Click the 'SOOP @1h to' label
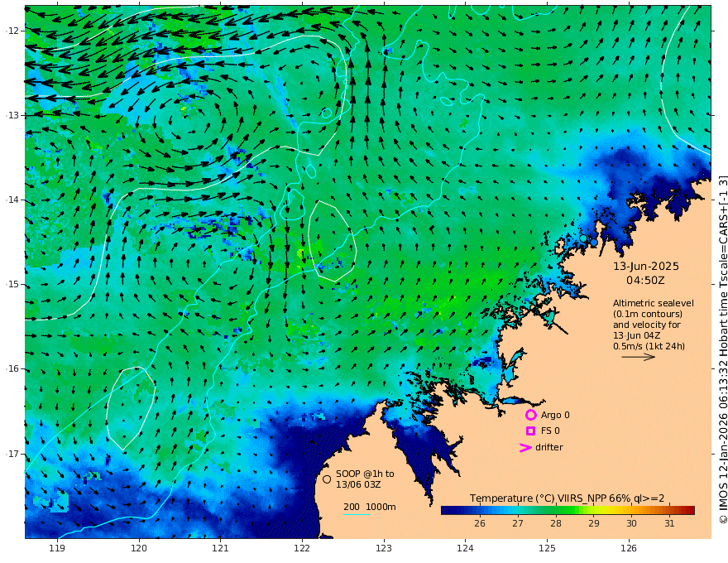The width and height of the screenshot is (728, 563). pyautogui.click(x=365, y=474)
